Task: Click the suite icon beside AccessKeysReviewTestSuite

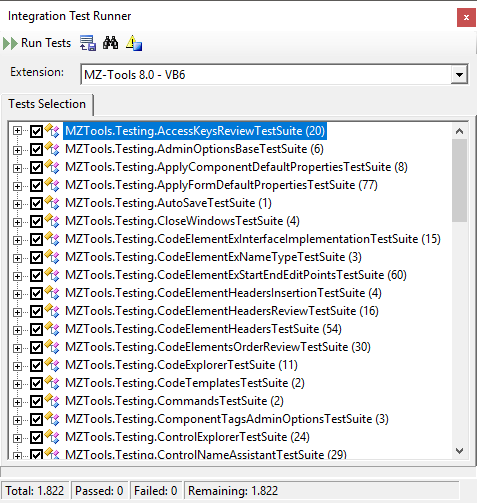Action: coord(52,131)
